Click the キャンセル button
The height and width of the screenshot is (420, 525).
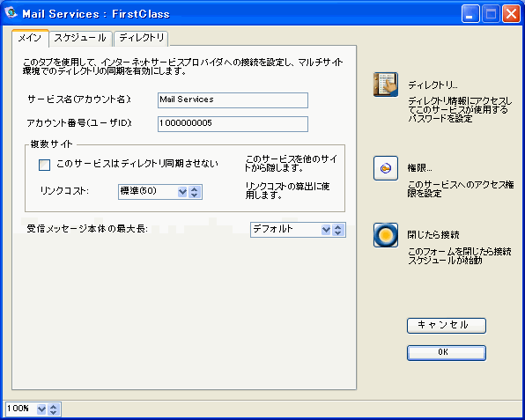point(447,325)
